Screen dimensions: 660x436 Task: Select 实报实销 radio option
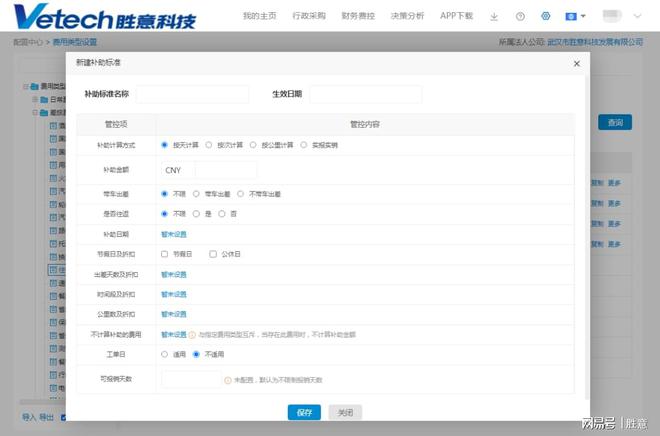coord(303,145)
